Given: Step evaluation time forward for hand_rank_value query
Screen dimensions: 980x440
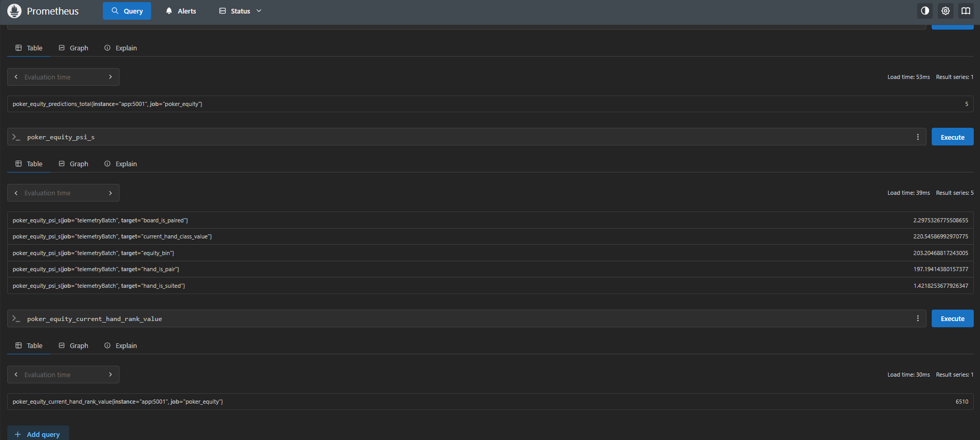Looking at the screenshot, I should pyautogui.click(x=110, y=375).
